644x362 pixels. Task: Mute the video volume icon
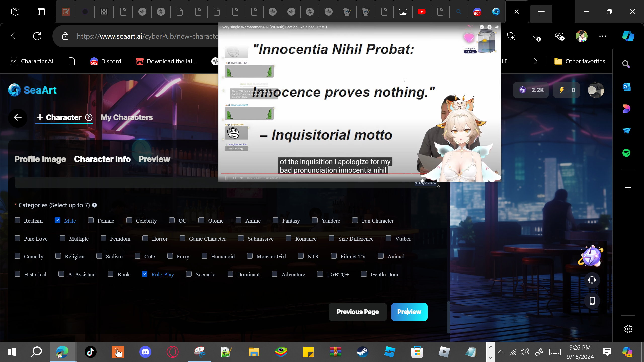tap(242, 178)
